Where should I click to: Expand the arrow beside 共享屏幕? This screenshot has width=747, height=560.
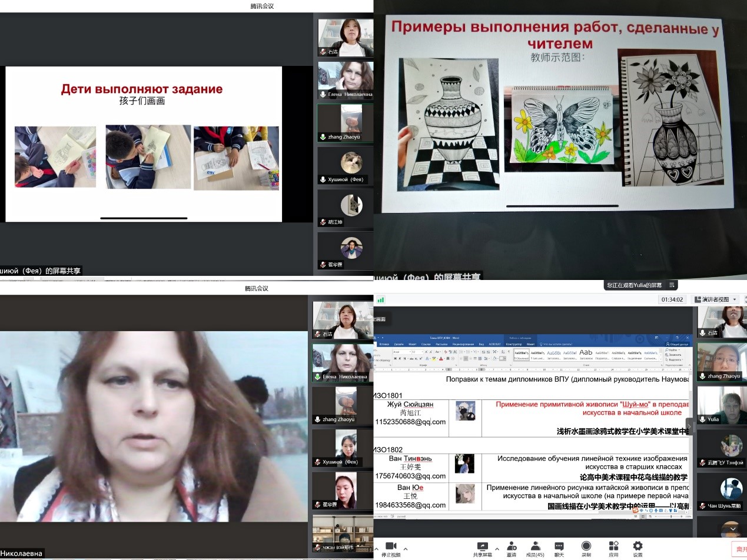tap(497, 549)
